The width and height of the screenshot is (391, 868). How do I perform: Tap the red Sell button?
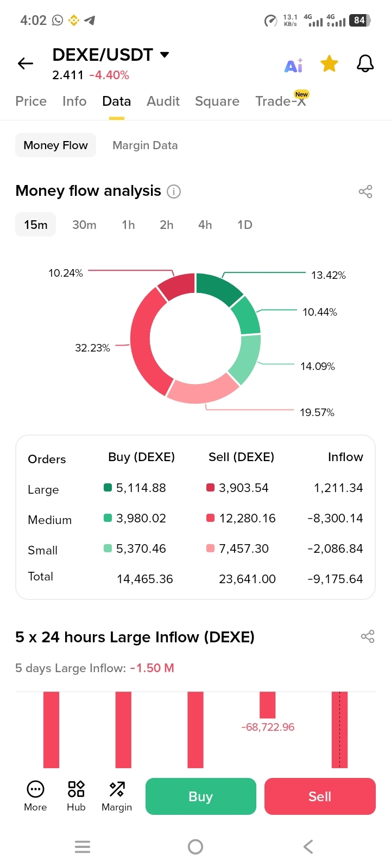320,796
